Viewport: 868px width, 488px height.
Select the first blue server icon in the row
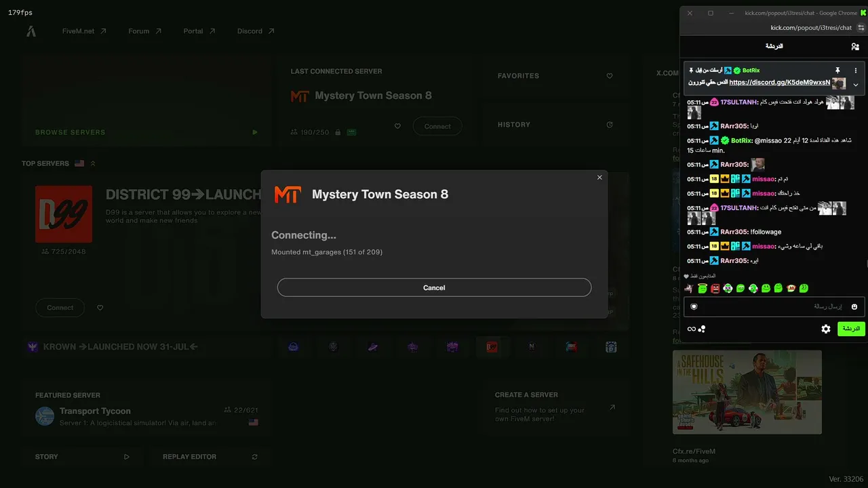point(293,347)
